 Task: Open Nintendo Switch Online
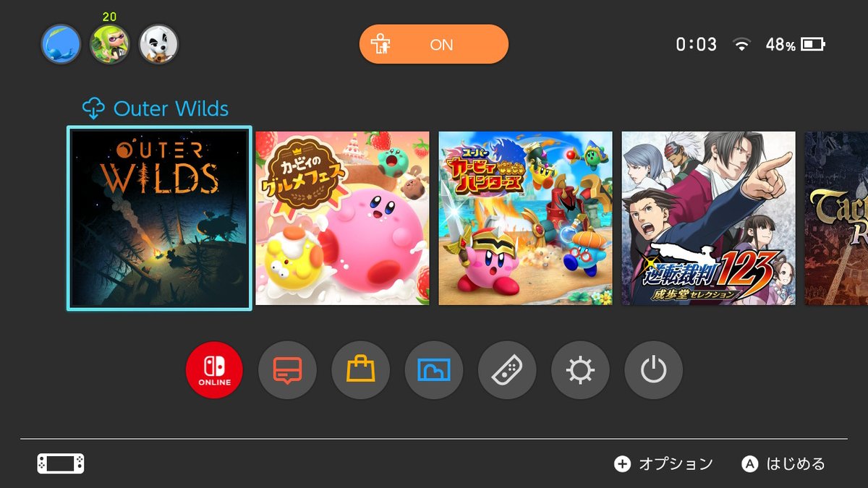click(x=214, y=370)
